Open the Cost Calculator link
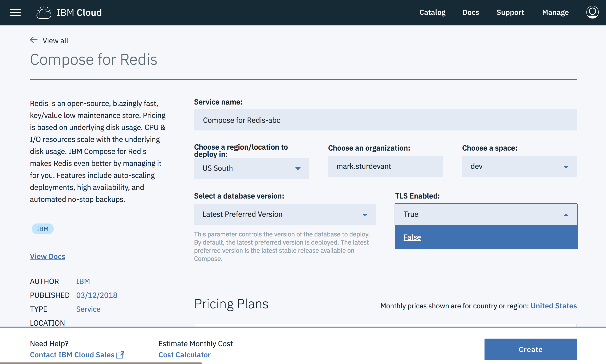 pos(184,355)
